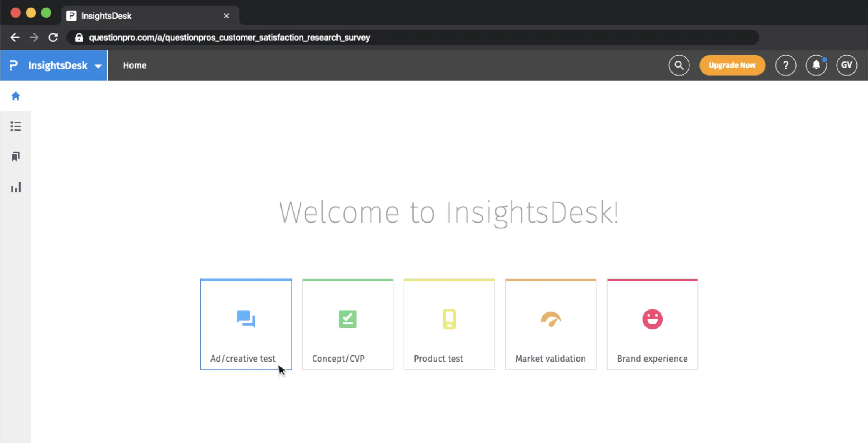Click the analytics/reports sidebar icon
The height and width of the screenshot is (443, 868).
[15, 188]
